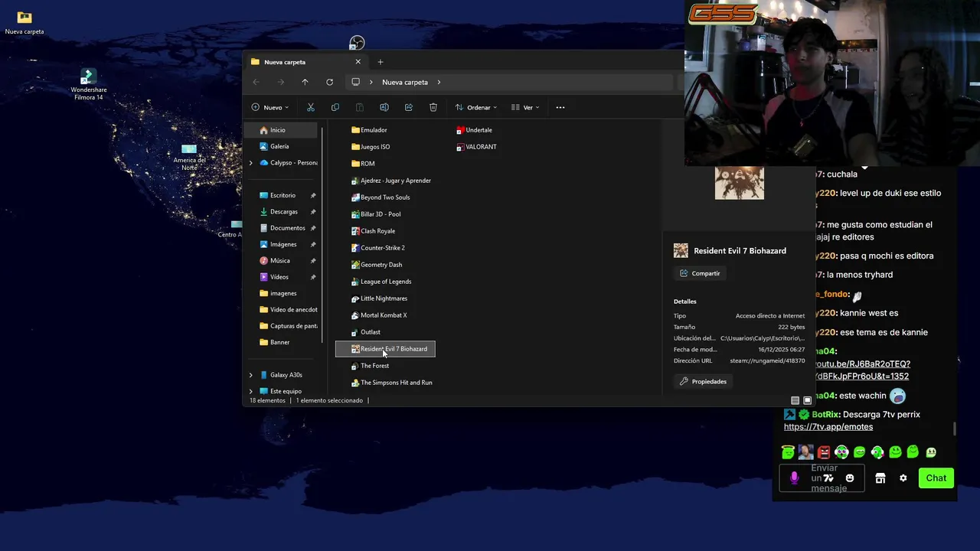
Task: Click the green Chat button
Action: point(936,478)
